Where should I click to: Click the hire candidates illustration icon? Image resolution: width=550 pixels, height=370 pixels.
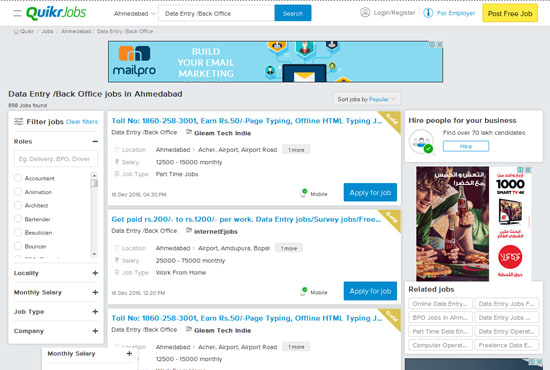pyautogui.click(x=421, y=142)
